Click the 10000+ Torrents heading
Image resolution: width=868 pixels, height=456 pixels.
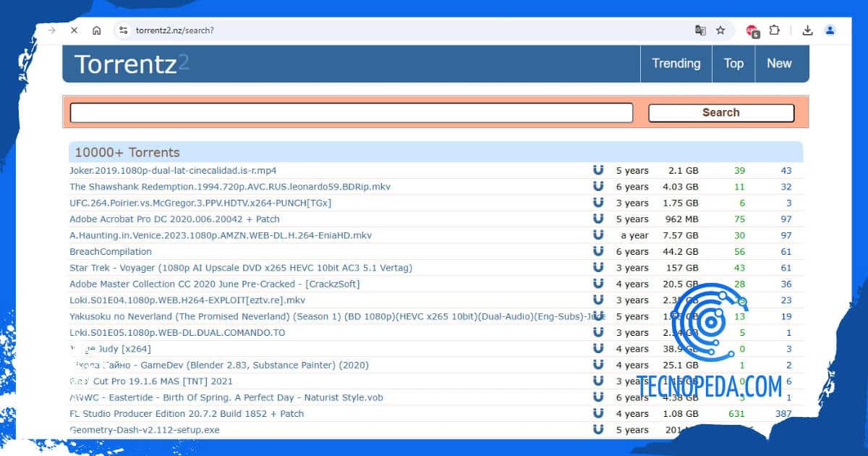pos(127,152)
